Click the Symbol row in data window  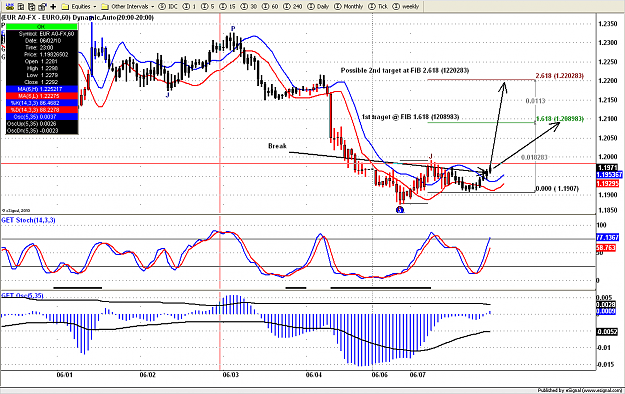41,34
